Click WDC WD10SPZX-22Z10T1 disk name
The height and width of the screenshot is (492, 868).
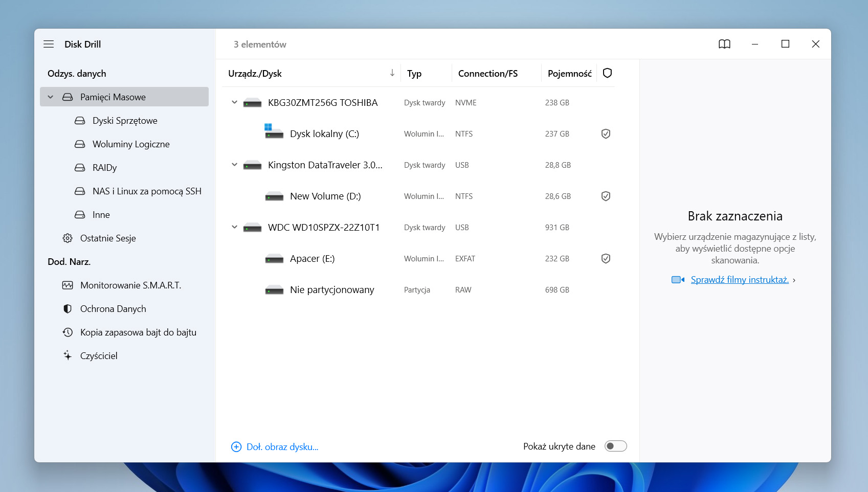(324, 228)
